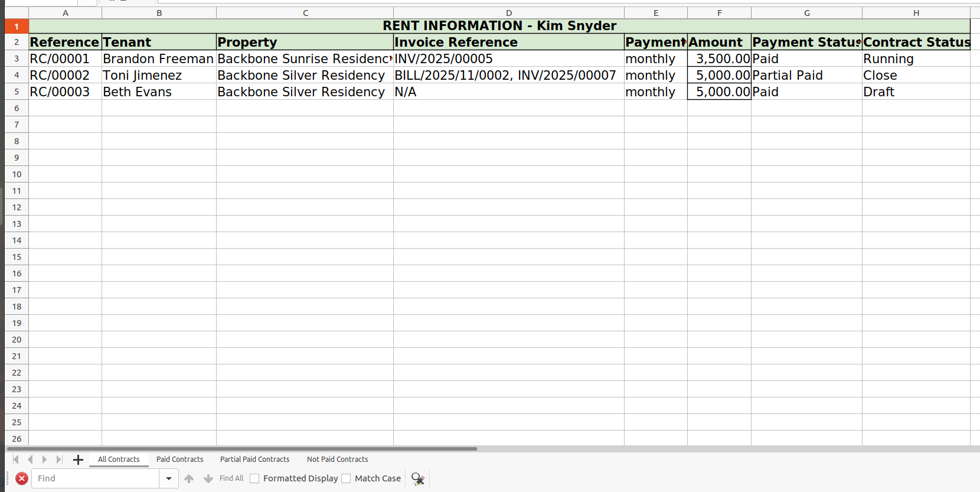Click the Find All button
This screenshot has width=980, height=492.
coord(231,478)
